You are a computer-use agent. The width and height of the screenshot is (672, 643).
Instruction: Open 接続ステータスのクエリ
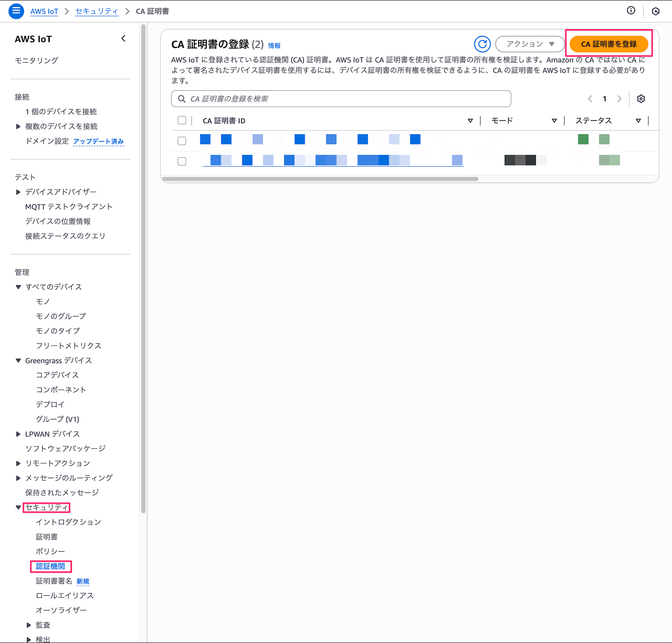tap(66, 236)
